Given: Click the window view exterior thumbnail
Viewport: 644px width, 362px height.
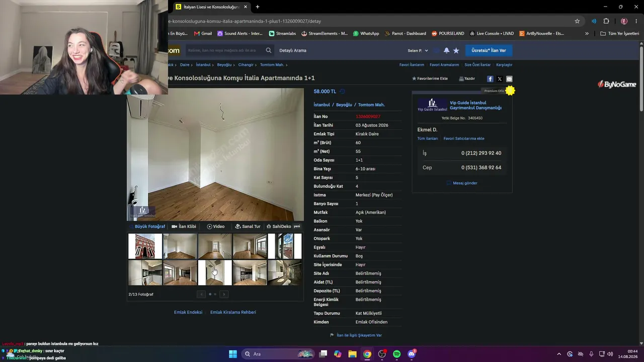Looking at the screenshot, I should tap(285, 246).
